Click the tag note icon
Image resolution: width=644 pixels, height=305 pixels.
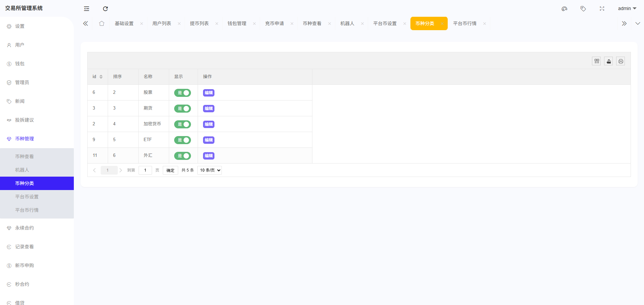583,9
